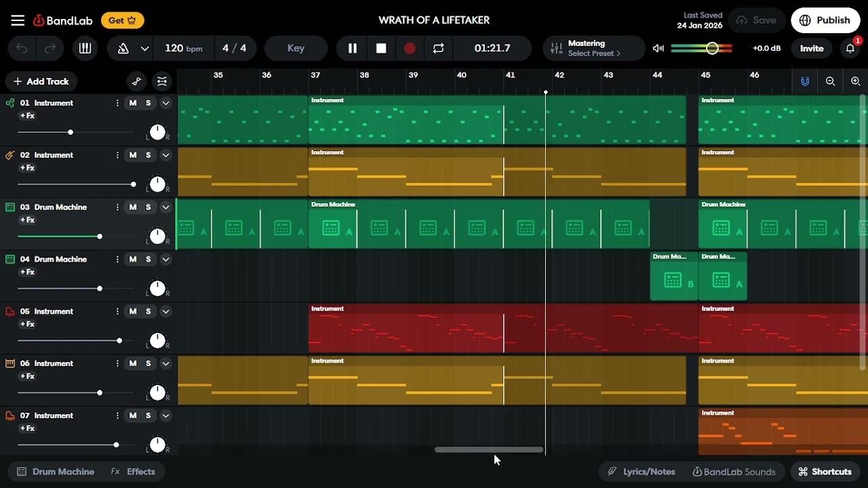The width and height of the screenshot is (868, 488).
Task: Toggle the metronome icon
Action: pyautogui.click(x=123, y=48)
